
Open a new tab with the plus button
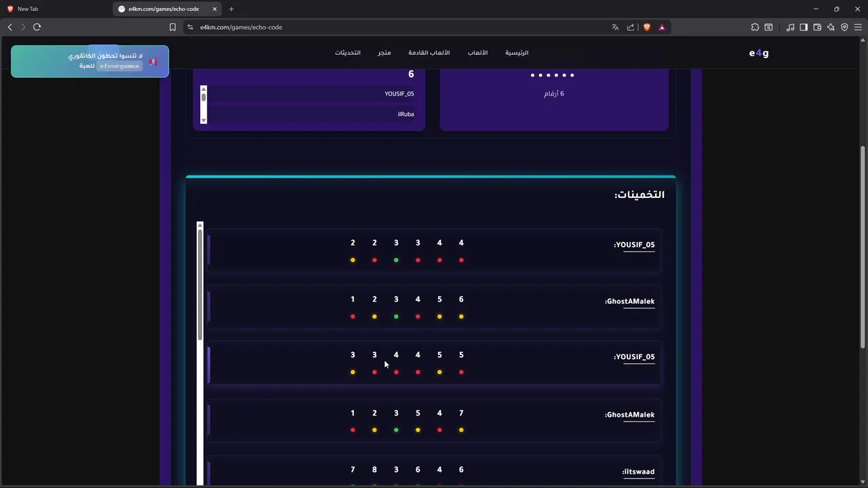click(x=231, y=9)
